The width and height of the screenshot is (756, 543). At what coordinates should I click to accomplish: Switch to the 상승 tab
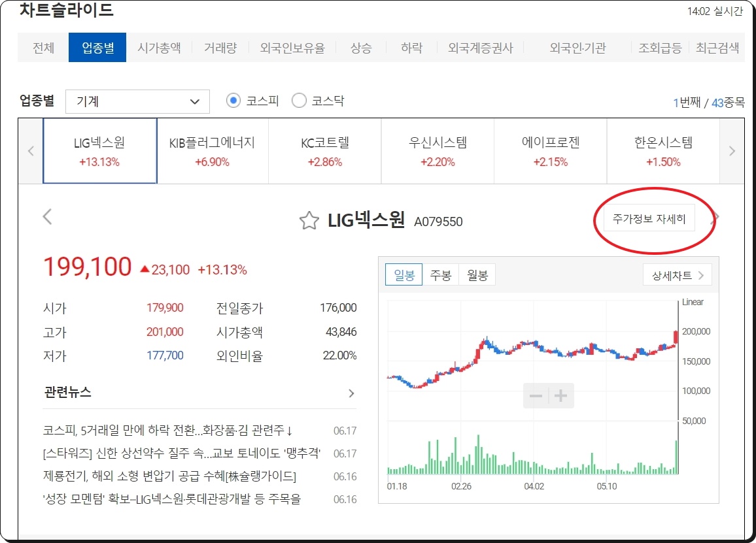tap(360, 48)
